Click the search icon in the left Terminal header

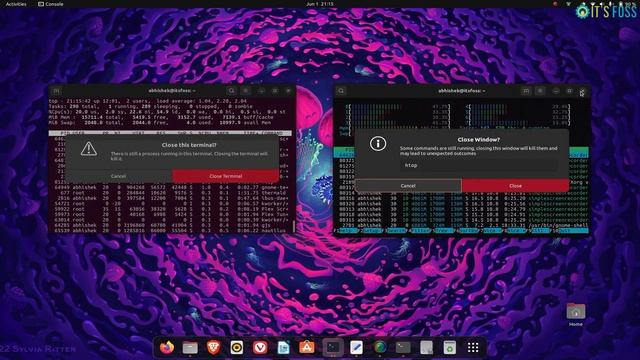[231, 91]
